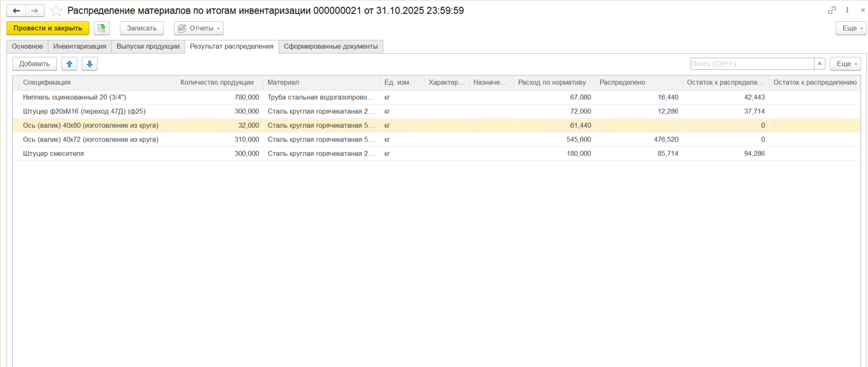Screen dimensions: 868x367
Task: Focus the Поиск search field
Action: coord(752,64)
